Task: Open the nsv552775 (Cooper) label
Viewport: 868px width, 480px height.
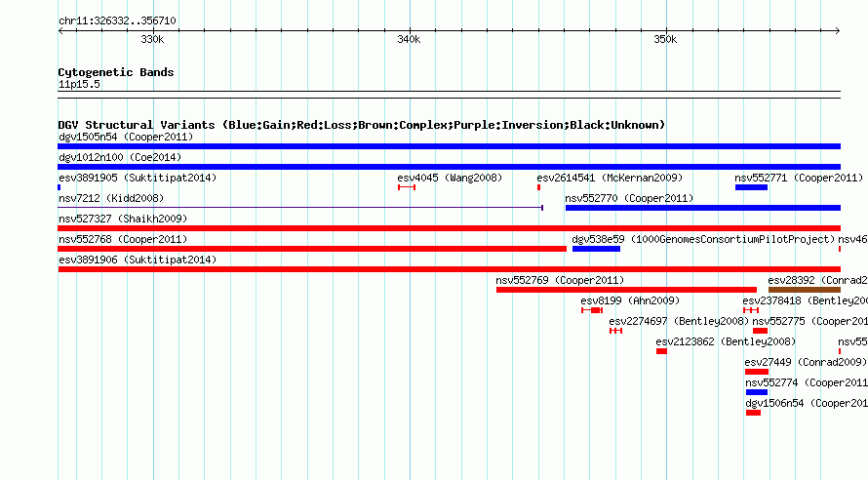Action: [x=810, y=321]
